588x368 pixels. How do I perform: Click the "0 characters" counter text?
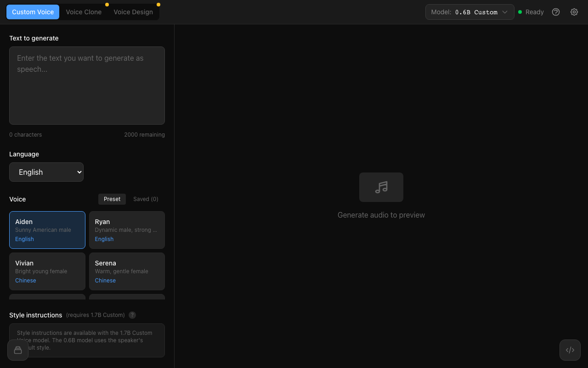point(25,135)
